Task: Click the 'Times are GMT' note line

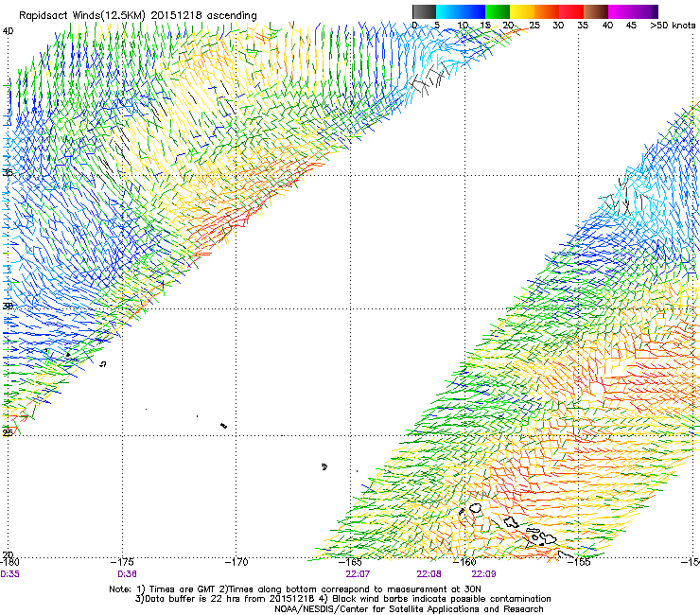Action: click(x=295, y=589)
